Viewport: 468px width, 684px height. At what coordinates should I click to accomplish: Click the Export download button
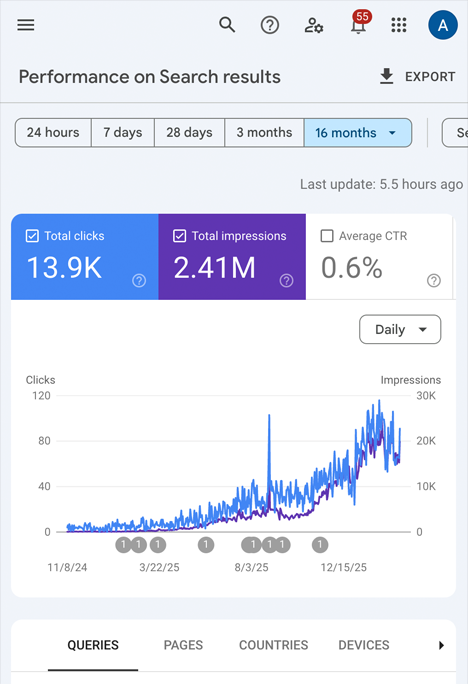click(x=417, y=76)
